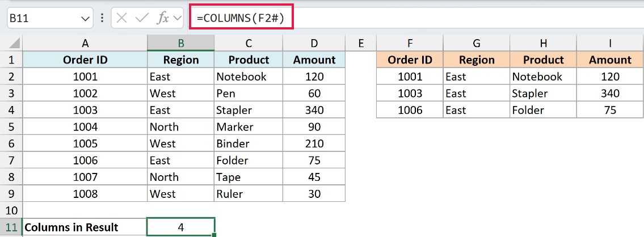
Task: Select column I header
Action: (x=611, y=43)
